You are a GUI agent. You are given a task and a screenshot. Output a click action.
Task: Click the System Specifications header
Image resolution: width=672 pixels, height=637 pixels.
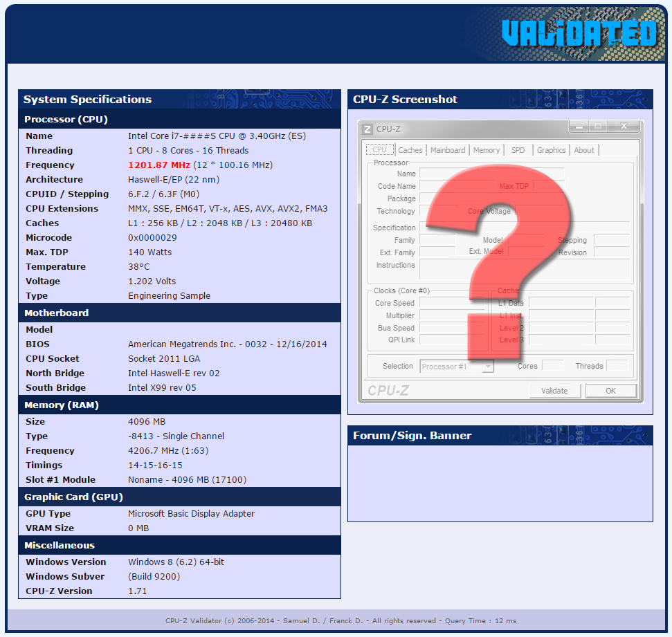179,100
